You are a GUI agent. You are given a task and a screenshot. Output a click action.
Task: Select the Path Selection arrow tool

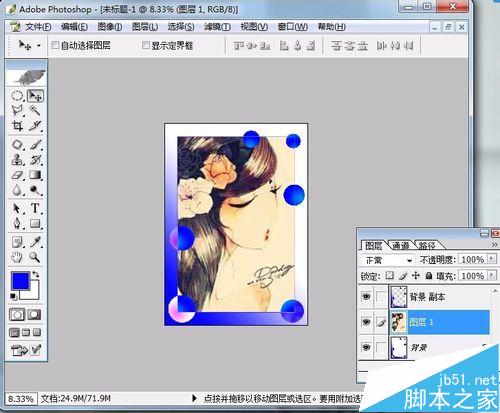click(17, 208)
